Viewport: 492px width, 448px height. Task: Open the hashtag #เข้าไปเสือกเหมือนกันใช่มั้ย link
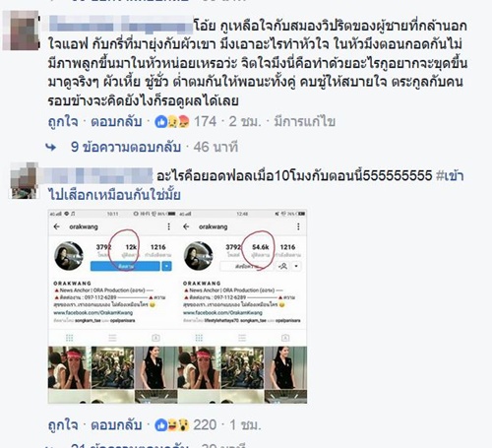coord(256,185)
